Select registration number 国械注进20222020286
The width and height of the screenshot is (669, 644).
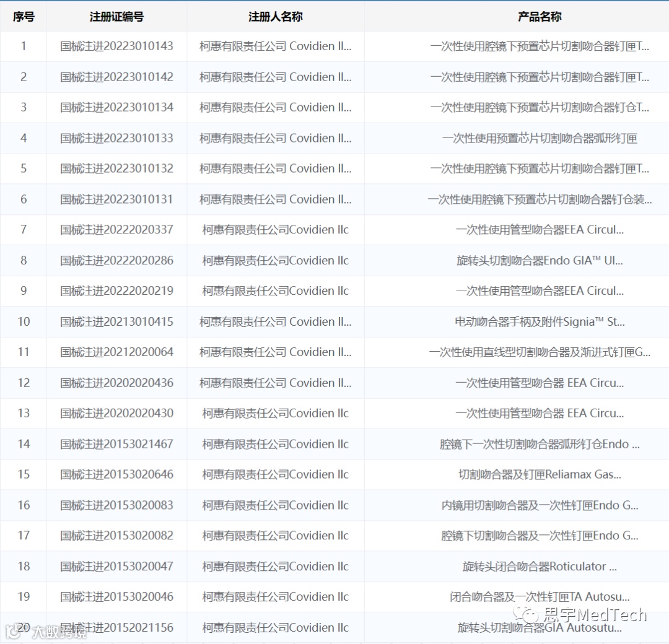point(116,260)
